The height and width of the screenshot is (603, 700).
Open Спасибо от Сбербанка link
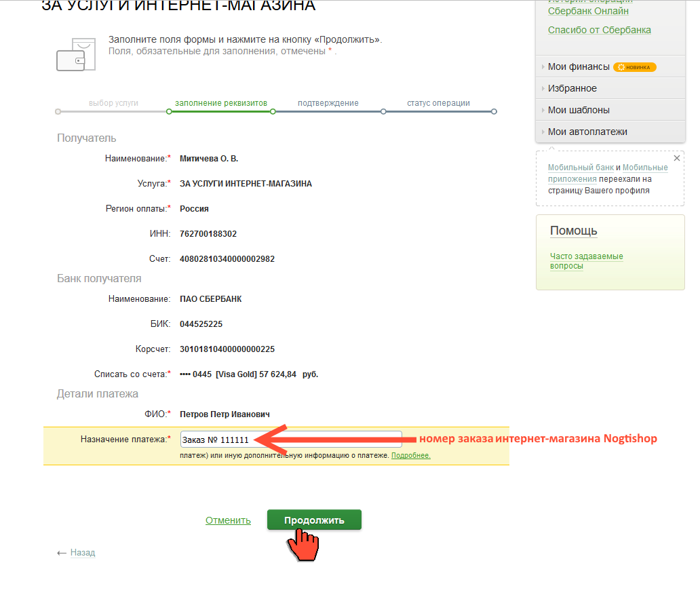pos(599,30)
